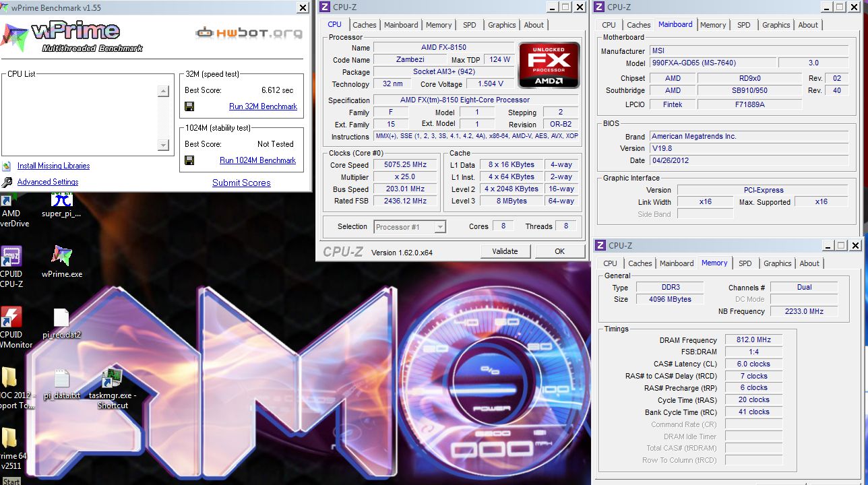Click the save icon beside Run 32M Benchmark
This screenshot has height=485, width=868.
coord(189,106)
